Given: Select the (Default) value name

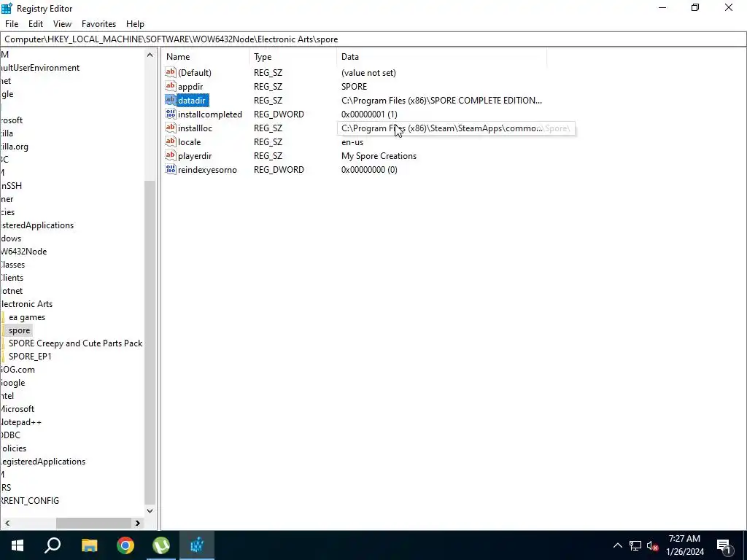Looking at the screenshot, I should [x=194, y=73].
